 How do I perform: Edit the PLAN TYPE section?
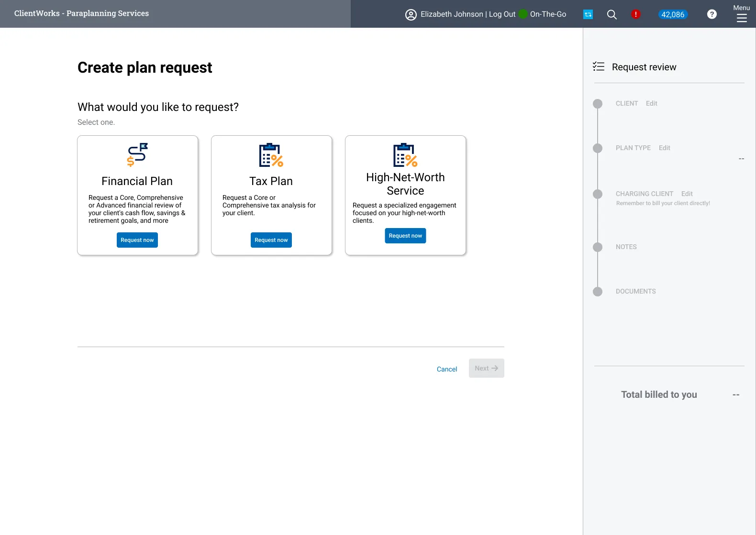[x=664, y=148]
